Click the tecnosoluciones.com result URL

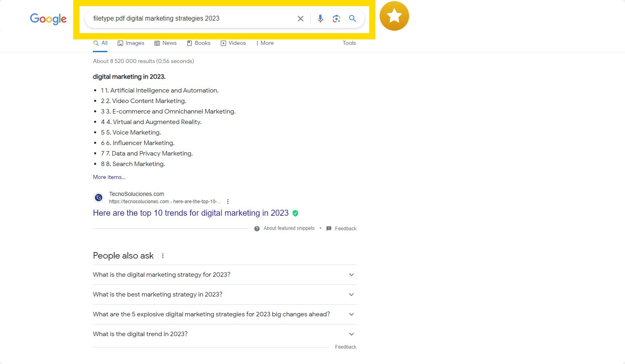[165, 202]
